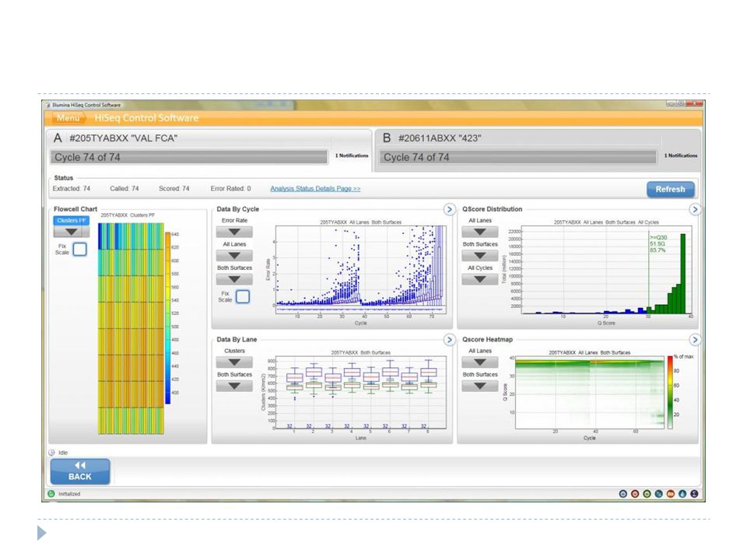Click the Clusters PF highlighted label

click(72, 220)
